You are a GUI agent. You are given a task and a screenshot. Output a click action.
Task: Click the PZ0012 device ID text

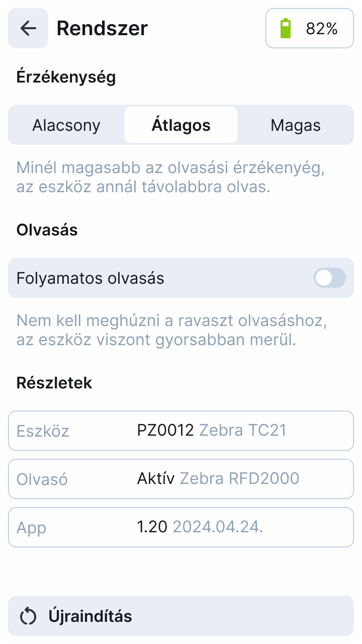tap(165, 430)
